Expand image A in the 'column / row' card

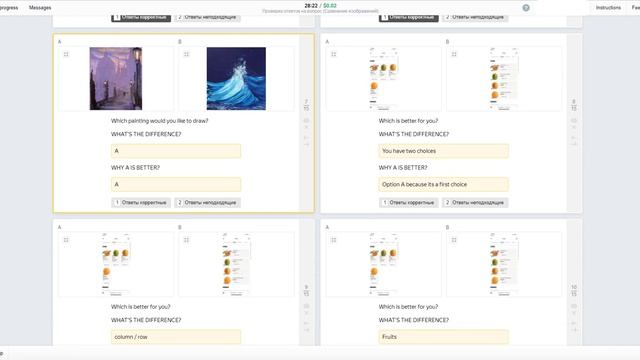(x=66, y=240)
